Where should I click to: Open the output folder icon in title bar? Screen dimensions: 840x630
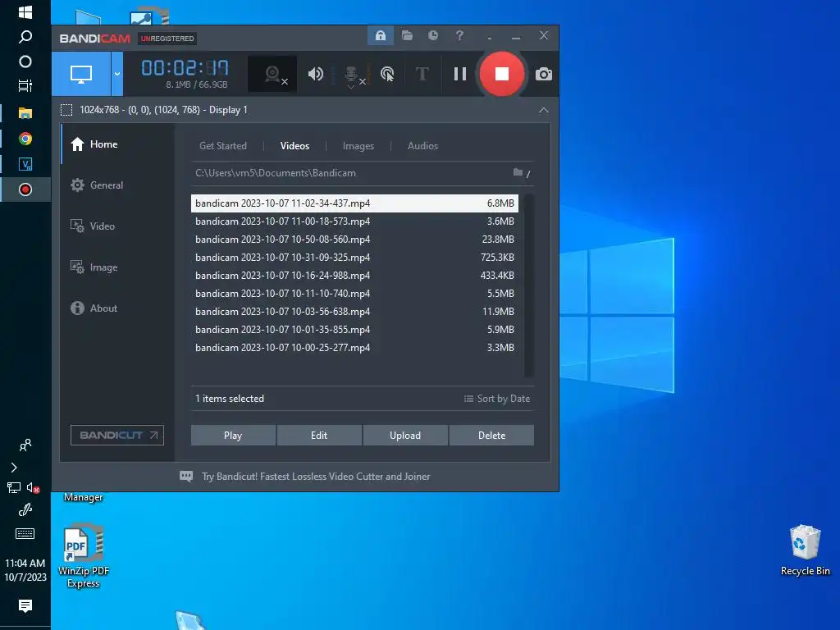pyautogui.click(x=407, y=36)
